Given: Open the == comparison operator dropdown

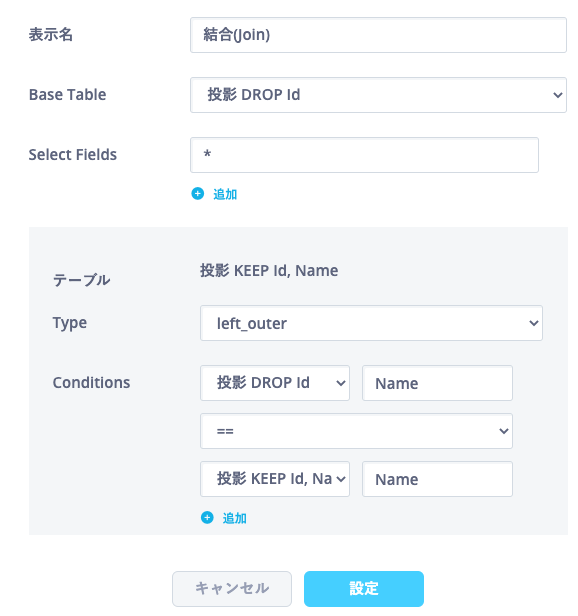Looking at the screenshot, I should tap(356, 431).
